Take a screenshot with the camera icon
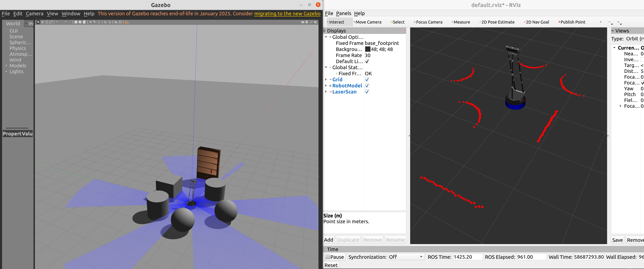 (303, 22)
